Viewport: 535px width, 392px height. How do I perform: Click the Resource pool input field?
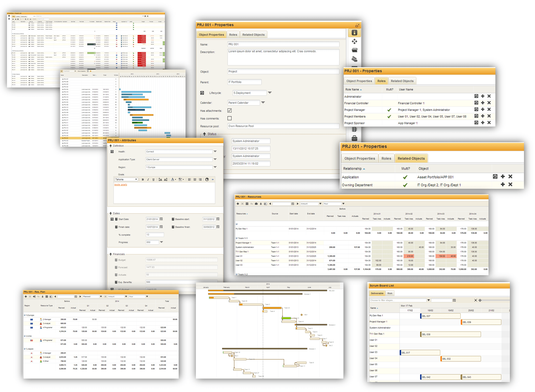tap(283, 126)
